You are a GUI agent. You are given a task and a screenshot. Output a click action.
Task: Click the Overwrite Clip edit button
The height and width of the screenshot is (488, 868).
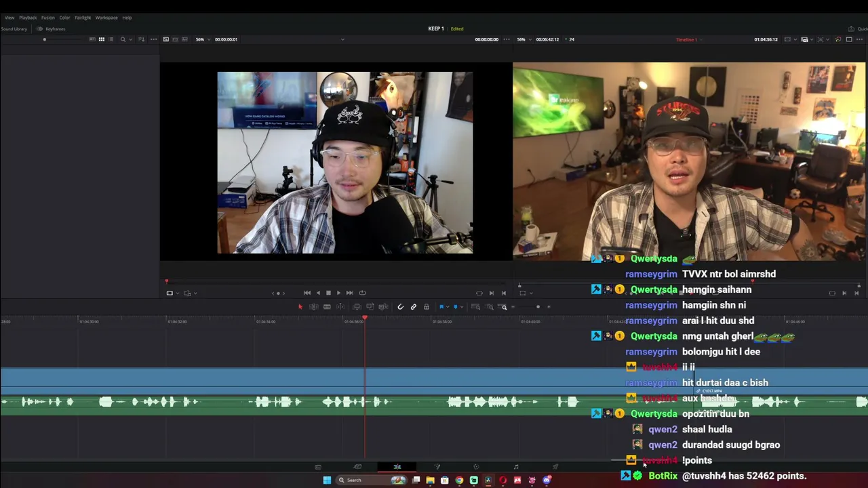pos(370,307)
